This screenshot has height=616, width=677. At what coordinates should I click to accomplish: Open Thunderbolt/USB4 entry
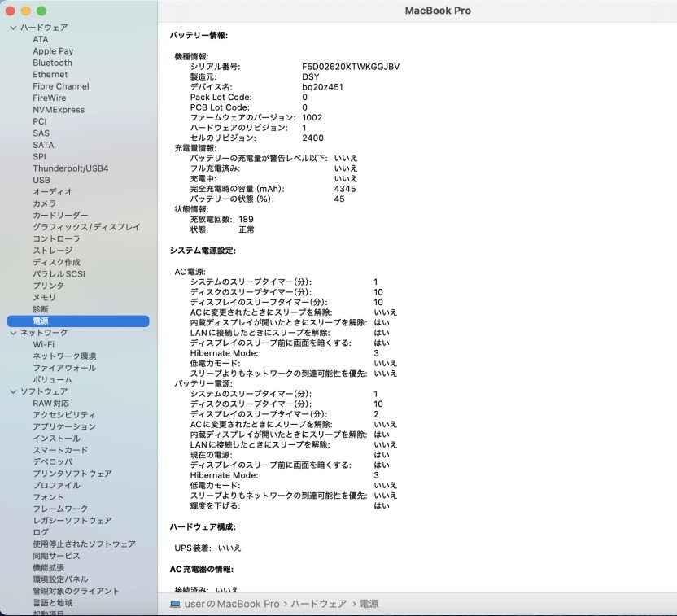[x=71, y=168]
